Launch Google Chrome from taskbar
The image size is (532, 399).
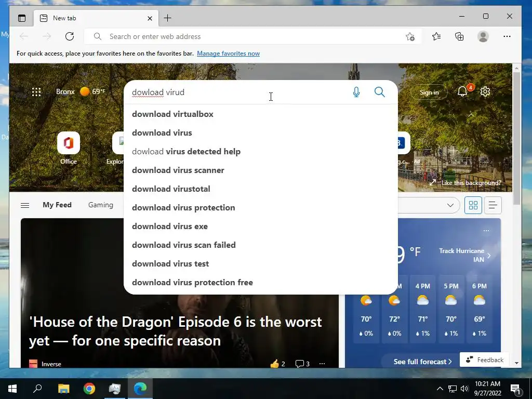[x=89, y=389]
